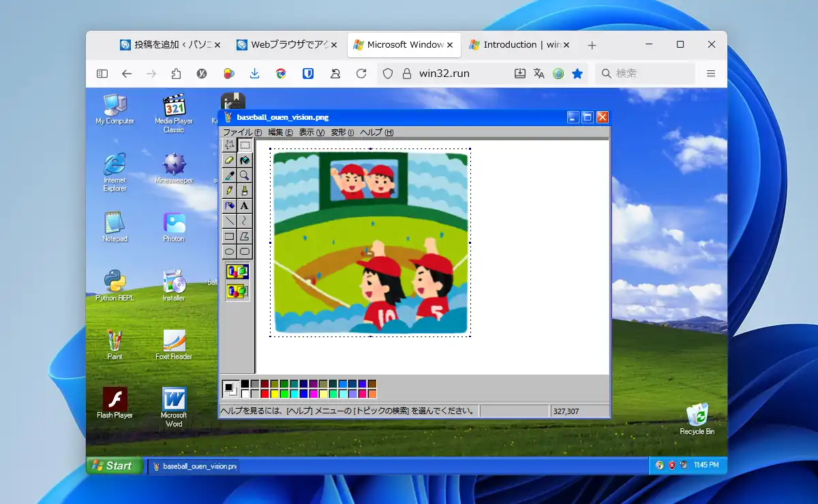Choose the Ellipse shape tool
This screenshot has width=818, height=504.
pos(230,251)
